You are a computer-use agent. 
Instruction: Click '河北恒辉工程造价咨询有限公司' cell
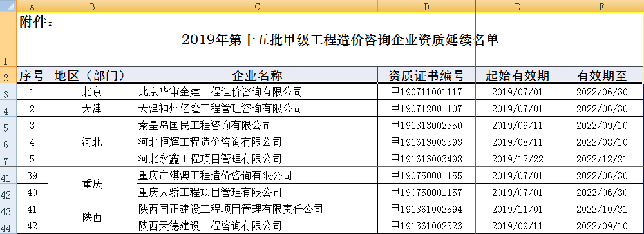tap(257, 142)
